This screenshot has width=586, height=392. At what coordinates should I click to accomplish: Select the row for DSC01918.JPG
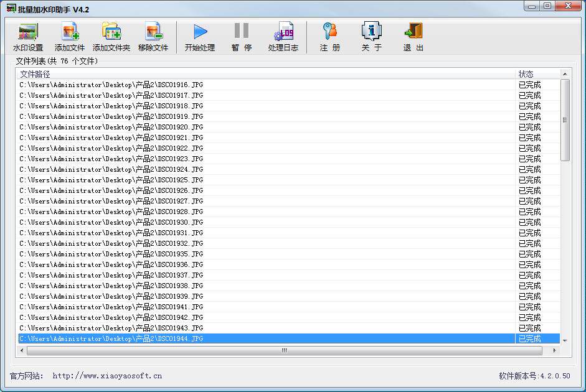289,106
